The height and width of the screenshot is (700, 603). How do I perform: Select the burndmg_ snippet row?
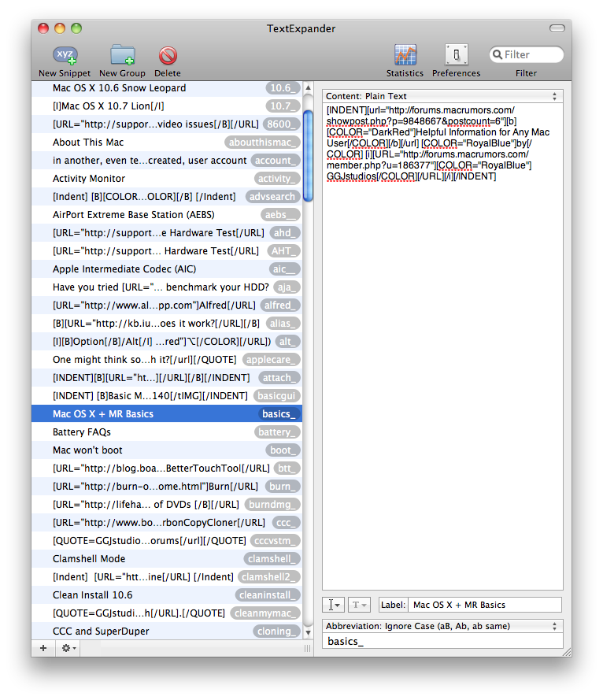tap(166, 505)
